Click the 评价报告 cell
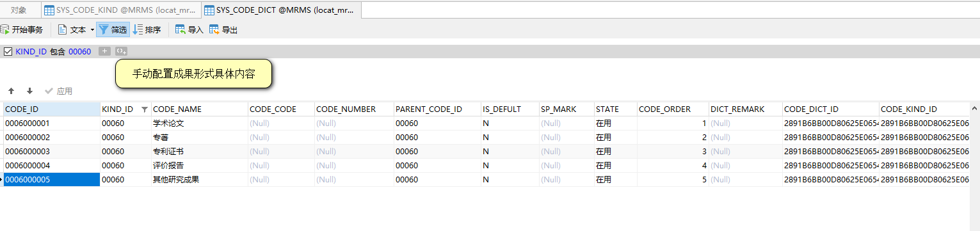This screenshot has height=231, width=980. [199, 165]
